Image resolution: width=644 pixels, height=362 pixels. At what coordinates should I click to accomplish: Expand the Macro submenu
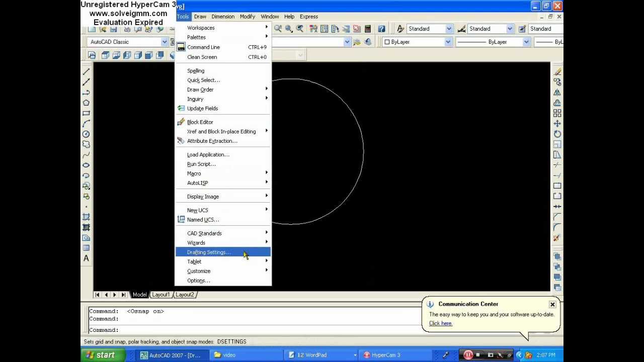223,173
